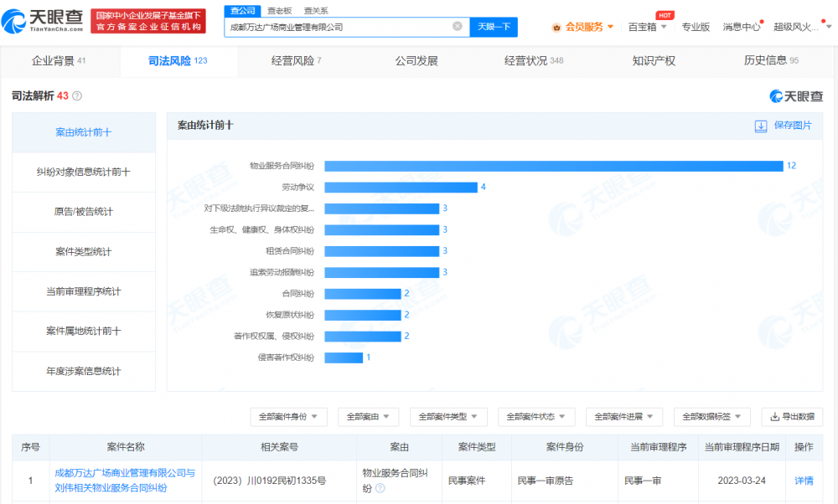Screen dimensions: 838x504
Task: Select 案件属地统计前十 in the side list
Action: click(x=84, y=331)
